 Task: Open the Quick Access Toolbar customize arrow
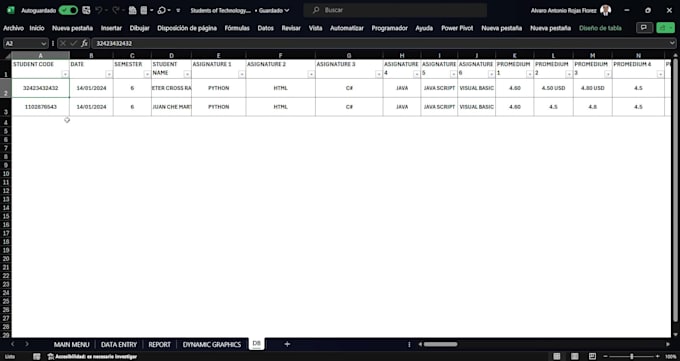pos(178,10)
